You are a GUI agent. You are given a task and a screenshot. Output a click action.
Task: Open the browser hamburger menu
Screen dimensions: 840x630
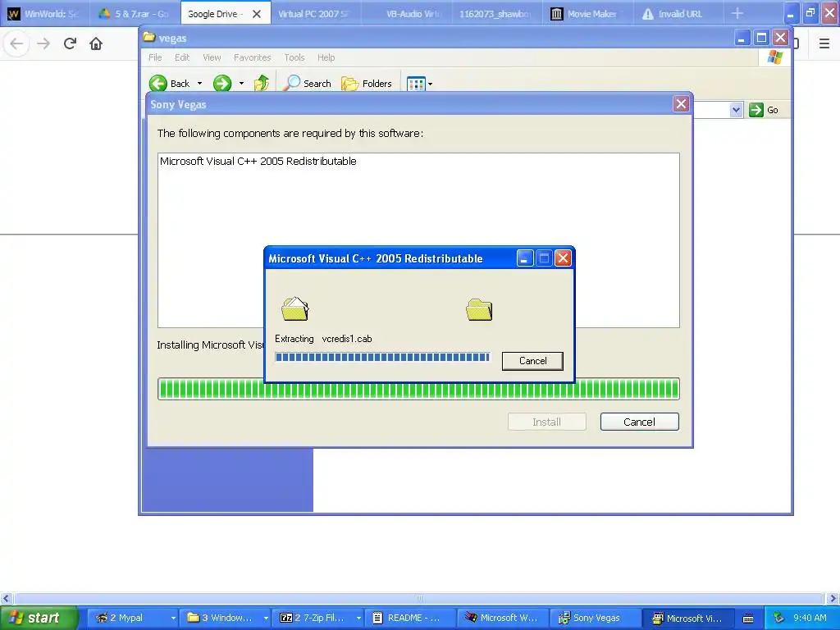pos(824,43)
